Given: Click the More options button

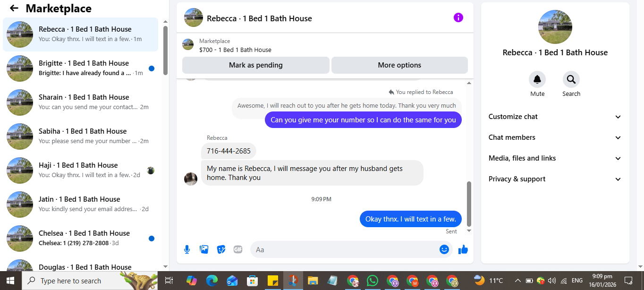Looking at the screenshot, I should (399, 65).
